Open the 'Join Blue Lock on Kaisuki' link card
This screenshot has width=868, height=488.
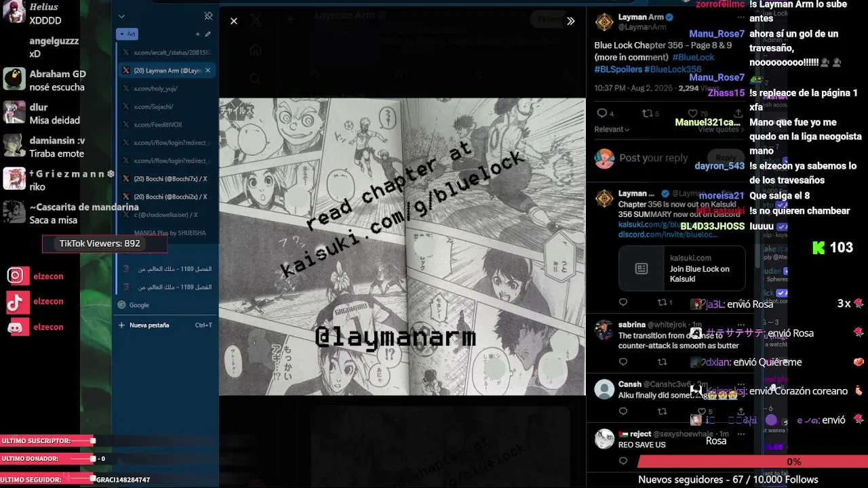(682, 268)
